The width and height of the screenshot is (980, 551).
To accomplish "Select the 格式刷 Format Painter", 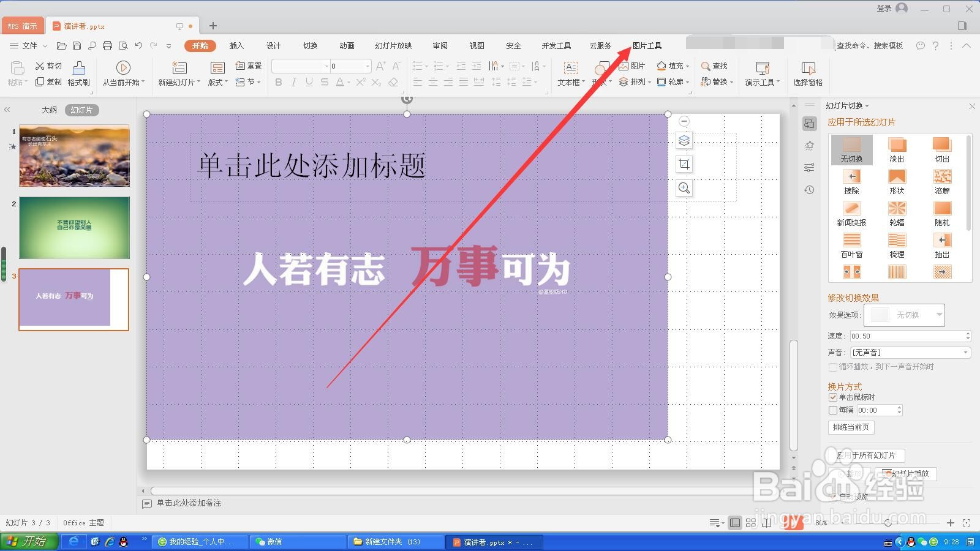I will [x=79, y=74].
